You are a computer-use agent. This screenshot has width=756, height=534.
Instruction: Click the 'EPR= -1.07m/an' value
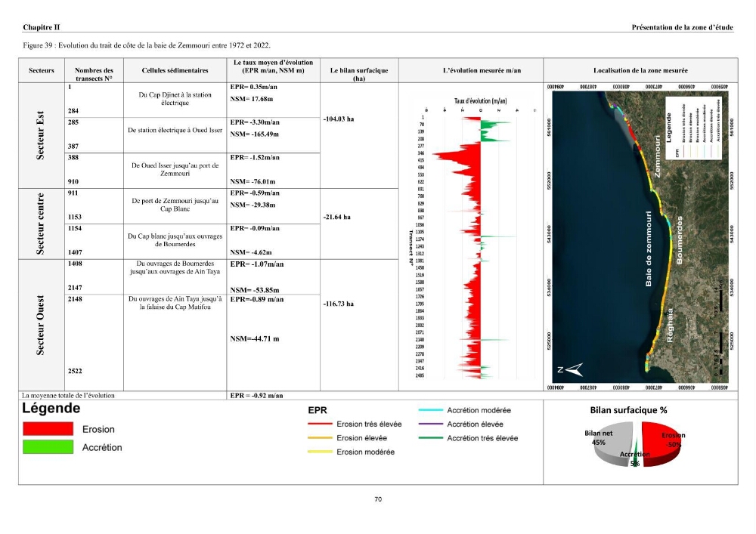pyautogui.click(x=256, y=264)
